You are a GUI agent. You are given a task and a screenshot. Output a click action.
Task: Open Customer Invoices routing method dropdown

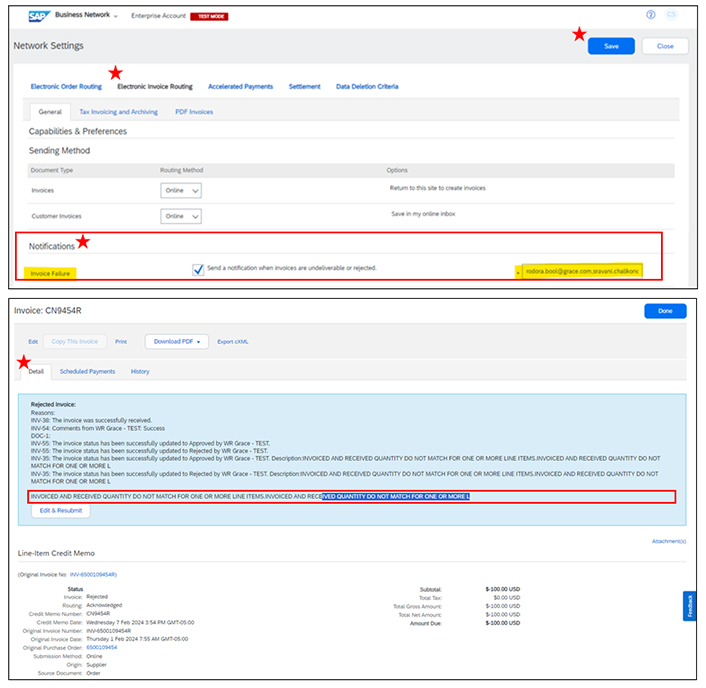click(181, 216)
